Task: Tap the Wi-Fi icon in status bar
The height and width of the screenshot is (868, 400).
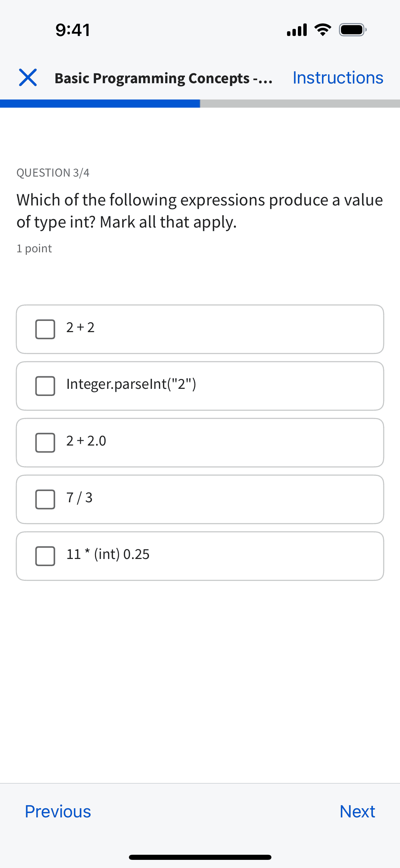Action: coord(322,30)
